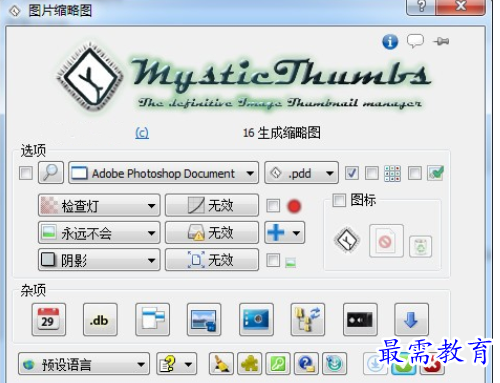This screenshot has height=383, width=500.
Task: Click 无效 button with curve icon
Action: pos(212,205)
